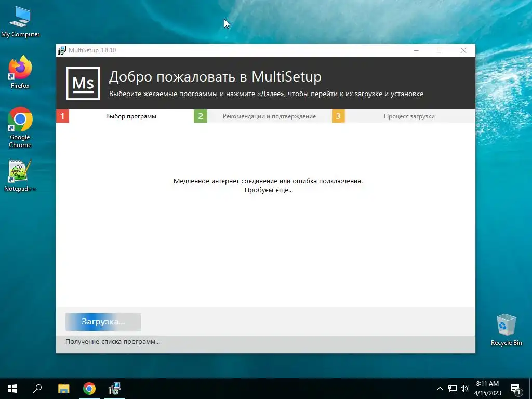
Task: Select the Recycle Bin desktop icon
Action: point(506,330)
